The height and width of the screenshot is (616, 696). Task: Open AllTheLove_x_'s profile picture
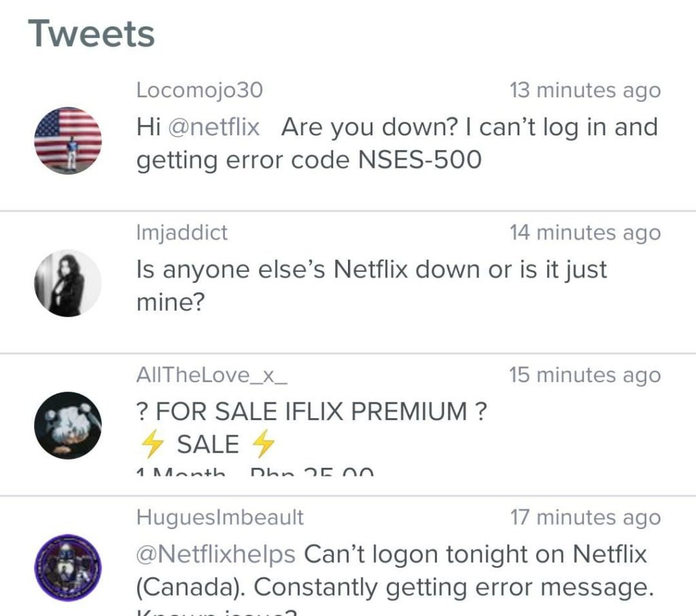coord(67,424)
